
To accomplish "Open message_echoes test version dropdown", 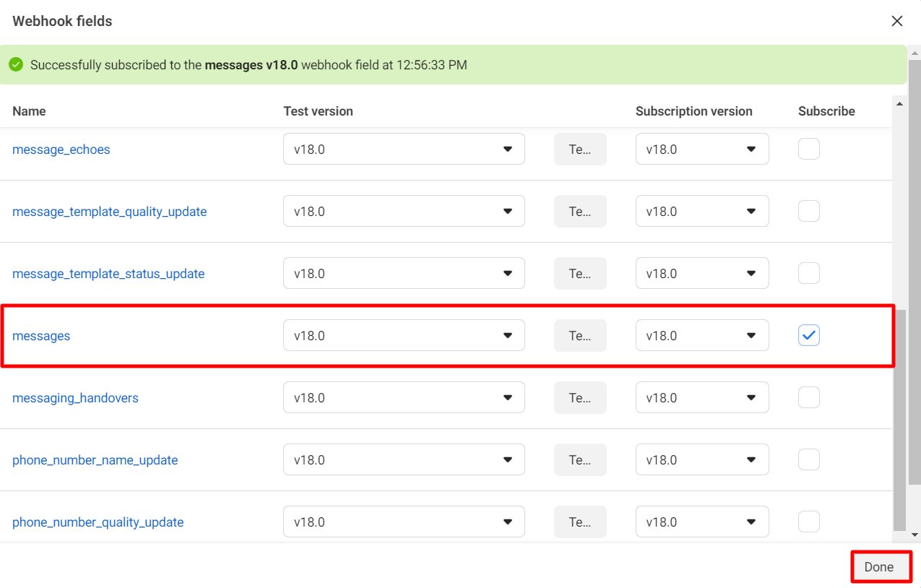I will tap(403, 149).
